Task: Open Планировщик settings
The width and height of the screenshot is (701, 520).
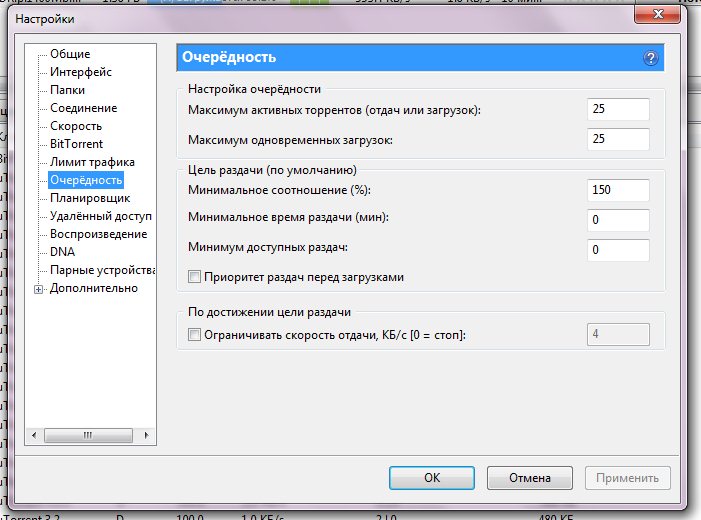Action: tap(90, 198)
